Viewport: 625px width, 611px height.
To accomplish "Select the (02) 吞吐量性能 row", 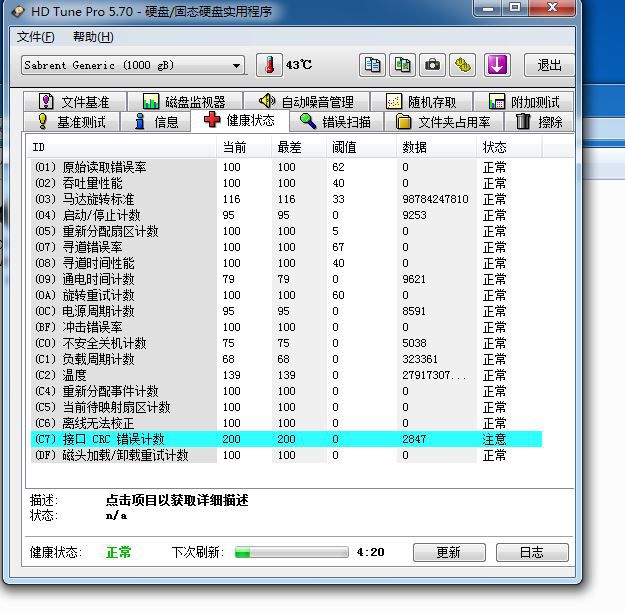I will (286, 183).
